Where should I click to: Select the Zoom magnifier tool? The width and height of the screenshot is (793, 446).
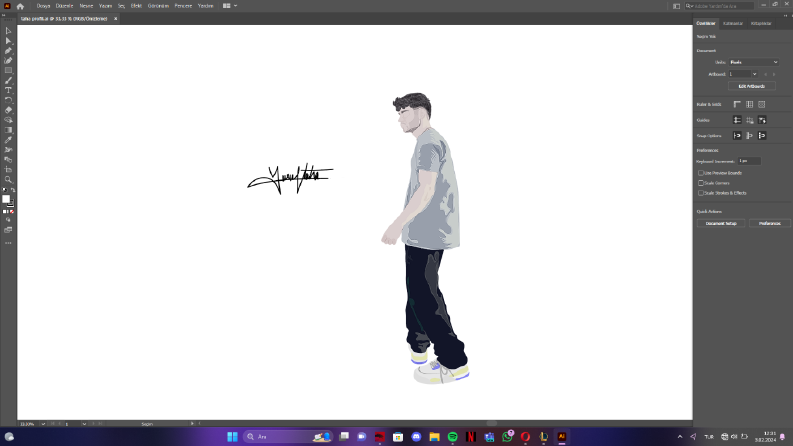(x=8, y=180)
